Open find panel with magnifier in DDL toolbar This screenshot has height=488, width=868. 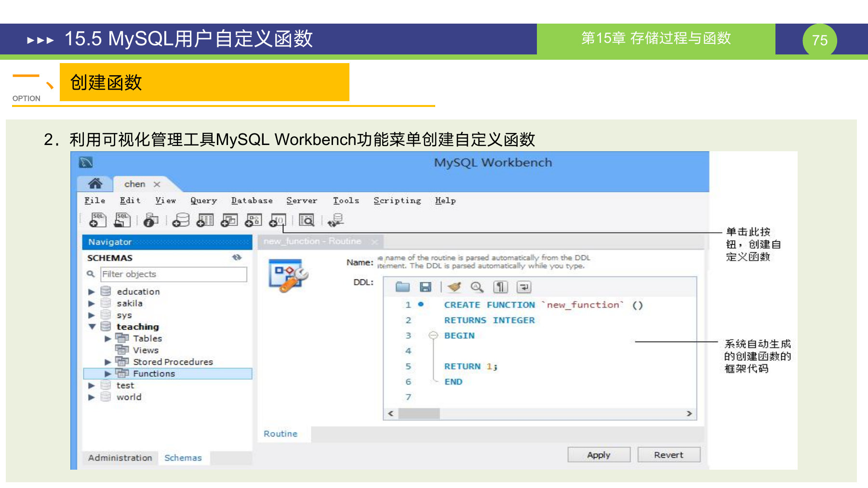[477, 287]
